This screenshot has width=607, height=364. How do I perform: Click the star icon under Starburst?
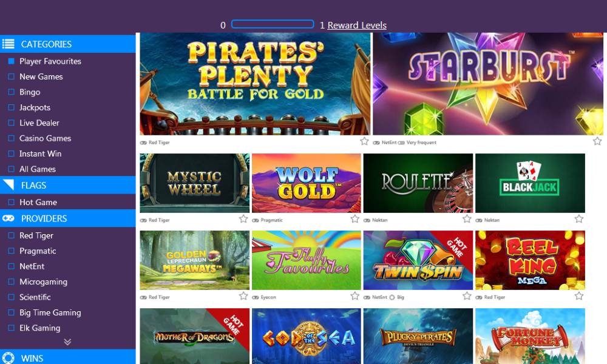click(x=597, y=141)
